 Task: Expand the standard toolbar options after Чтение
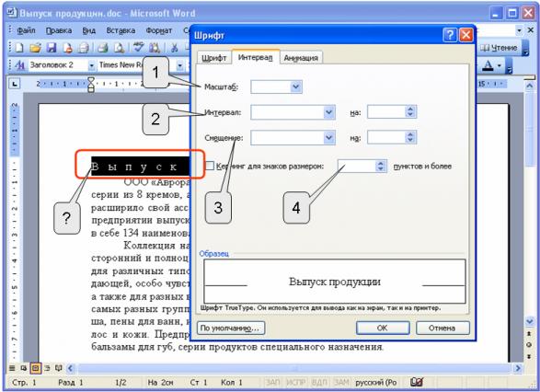pos(525,48)
